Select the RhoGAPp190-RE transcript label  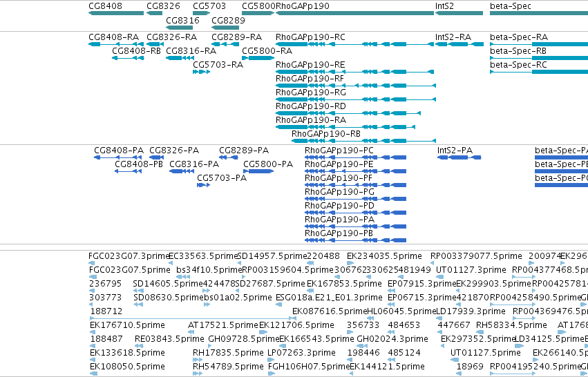coord(310,65)
